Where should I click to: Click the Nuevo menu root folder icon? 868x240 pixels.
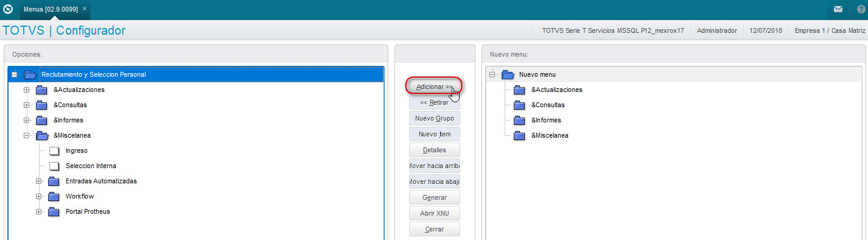pyautogui.click(x=508, y=75)
